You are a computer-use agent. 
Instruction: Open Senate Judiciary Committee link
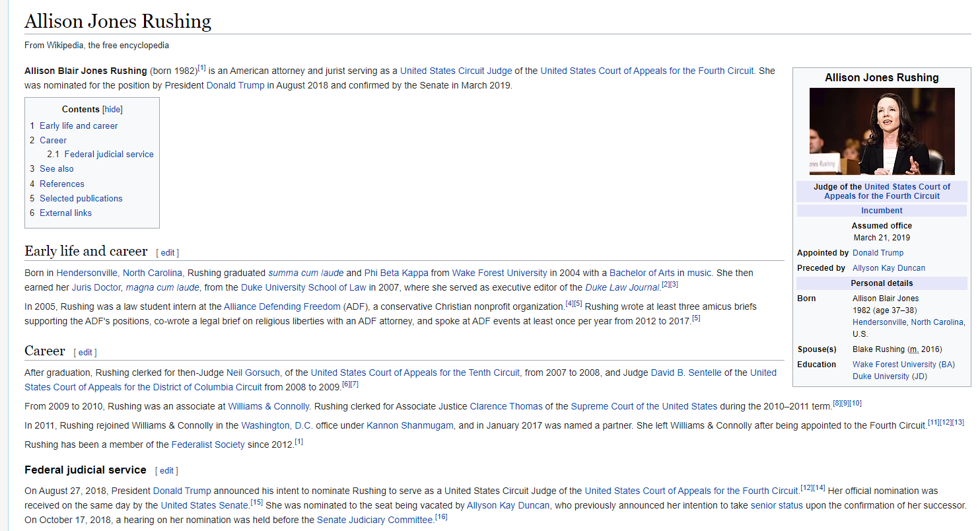point(374,520)
